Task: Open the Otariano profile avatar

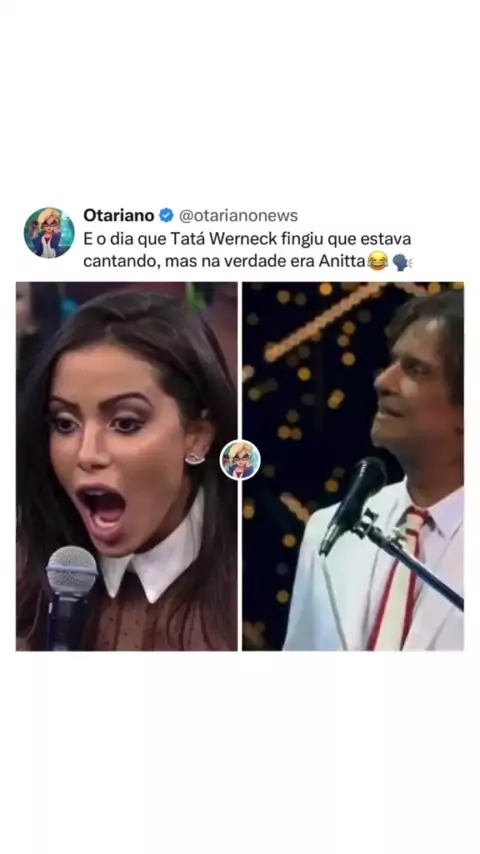Action: (x=49, y=233)
